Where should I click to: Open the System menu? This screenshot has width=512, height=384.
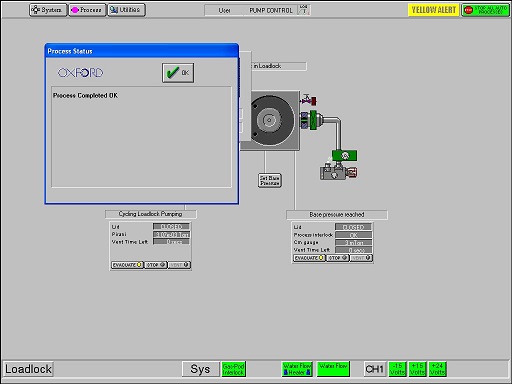(48, 10)
